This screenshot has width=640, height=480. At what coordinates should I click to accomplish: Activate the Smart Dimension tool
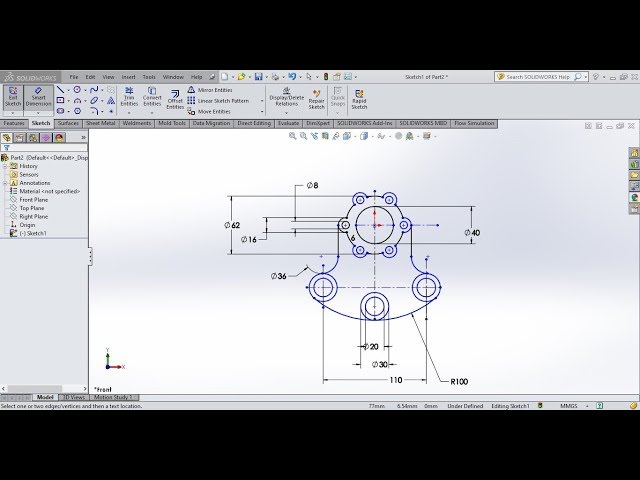38,97
